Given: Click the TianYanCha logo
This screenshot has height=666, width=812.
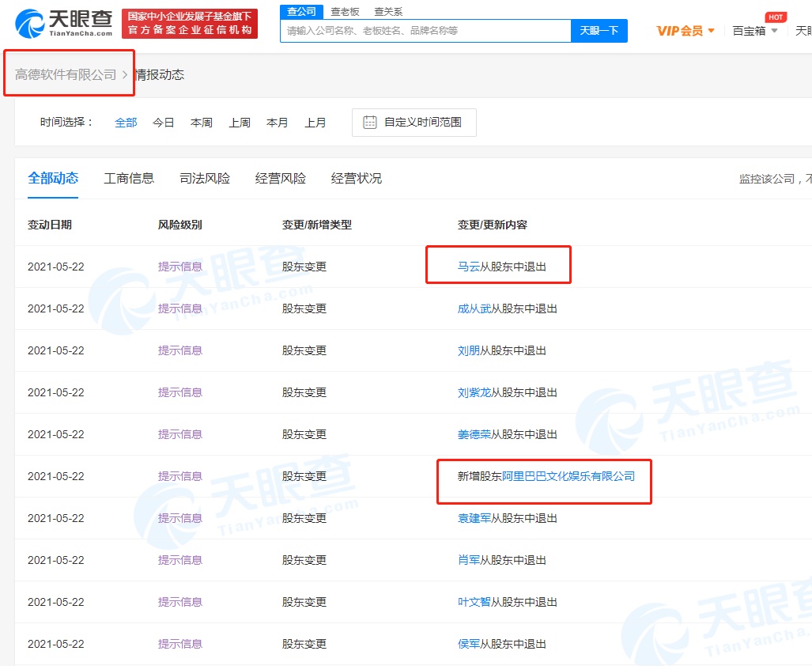Looking at the screenshot, I should [64, 23].
